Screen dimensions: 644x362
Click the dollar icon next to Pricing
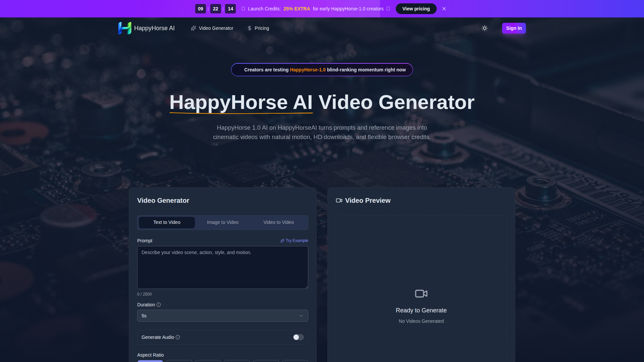pyautogui.click(x=250, y=28)
